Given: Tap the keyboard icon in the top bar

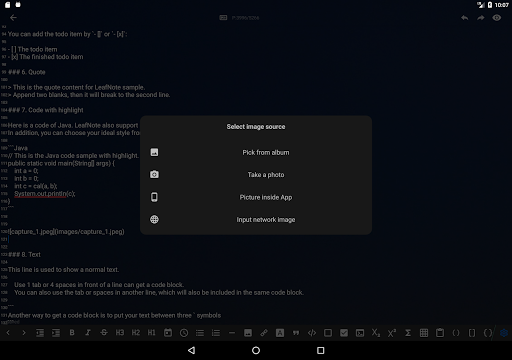Looking at the screenshot, I should coord(223,18).
